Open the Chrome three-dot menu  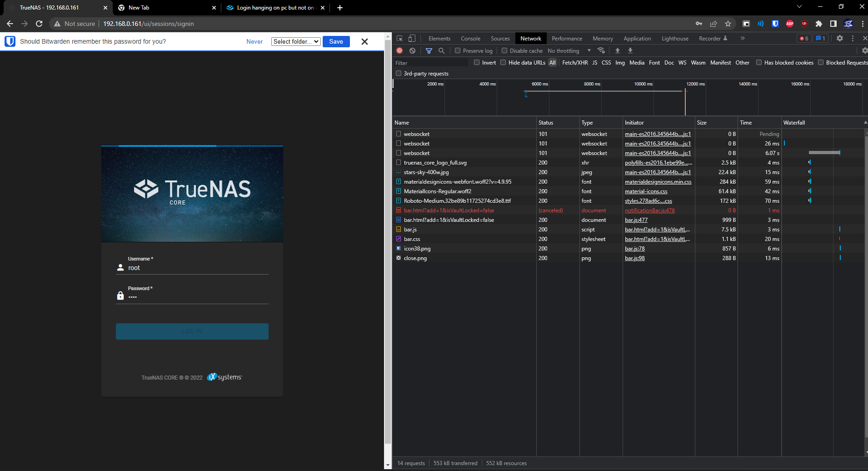(x=863, y=24)
